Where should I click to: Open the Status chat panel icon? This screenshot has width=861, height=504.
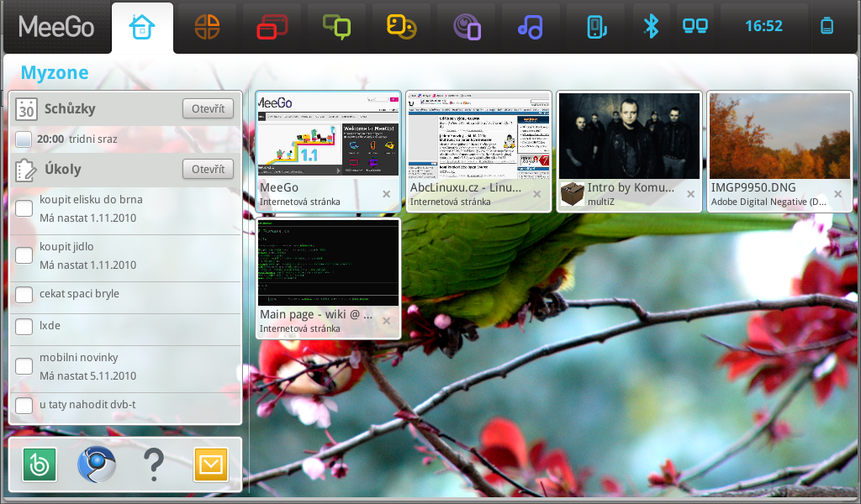(336, 26)
